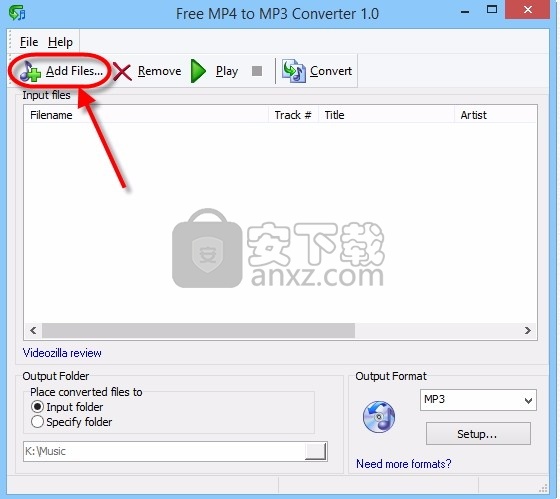This screenshot has width=560, height=499.
Task: Open the Setup... button
Action: [x=478, y=434]
